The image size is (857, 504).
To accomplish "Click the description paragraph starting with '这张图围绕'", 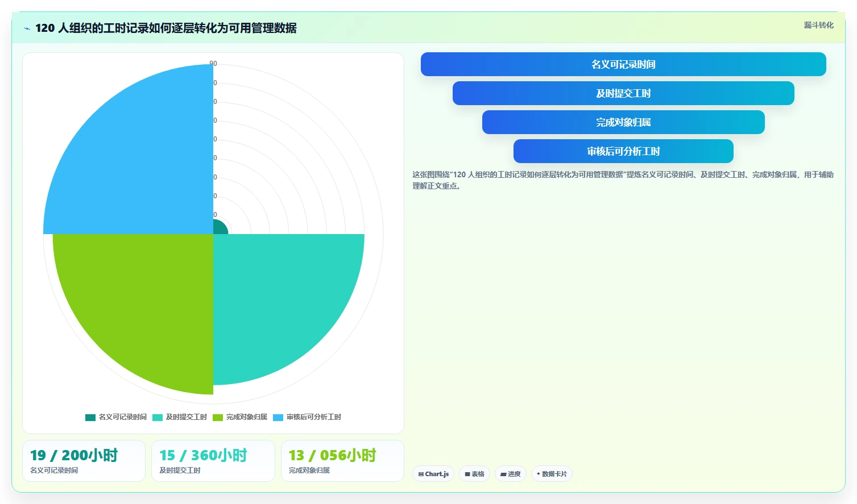I will pos(623,180).
